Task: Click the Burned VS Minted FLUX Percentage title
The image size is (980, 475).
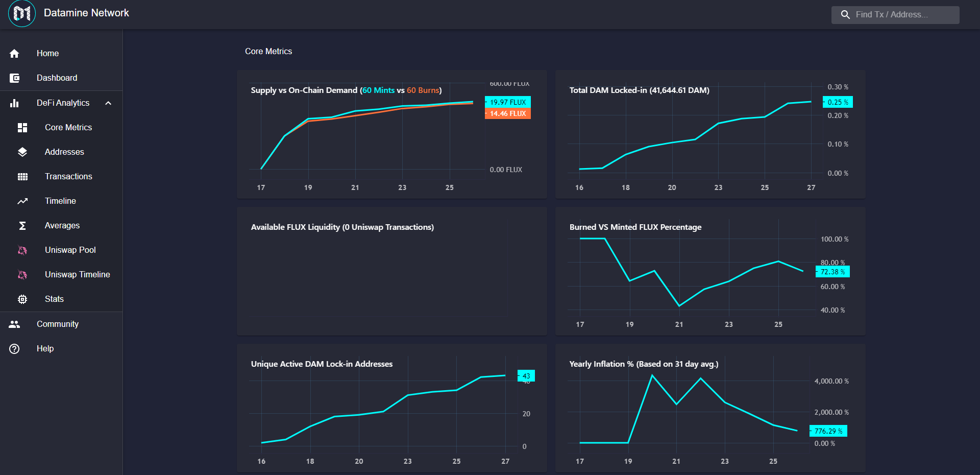Action: (x=635, y=227)
